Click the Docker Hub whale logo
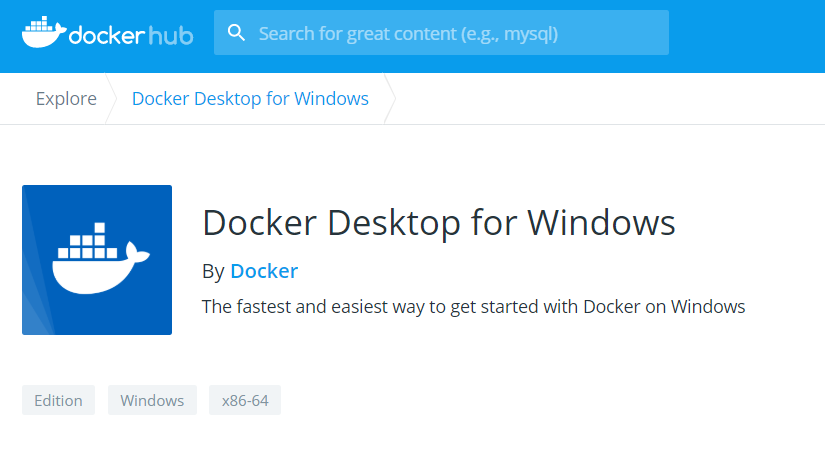 click(107, 33)
